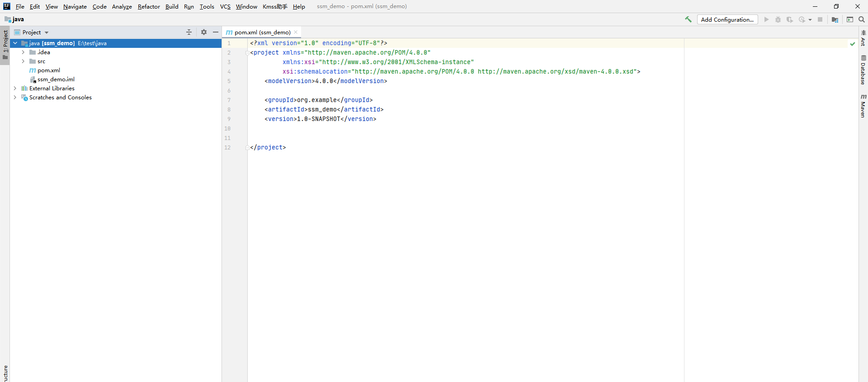The width and height of the screenshot is (868, 382).
Task: Click the java breadcrumb in navigation bar
Action: [x=14, y=19]
